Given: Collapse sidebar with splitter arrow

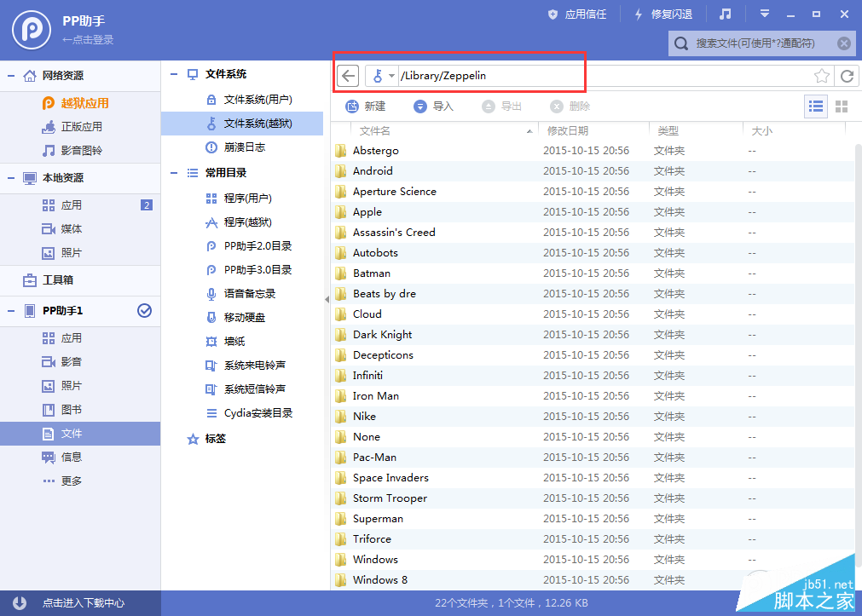Looking at the screenshot, I should click(327, 300).
